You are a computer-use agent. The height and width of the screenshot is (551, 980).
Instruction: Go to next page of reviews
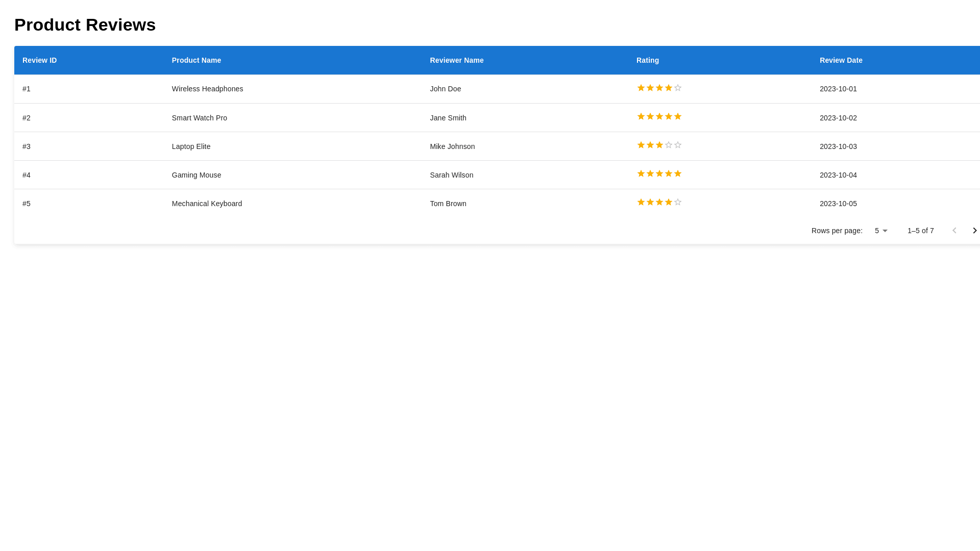point(974,231)
